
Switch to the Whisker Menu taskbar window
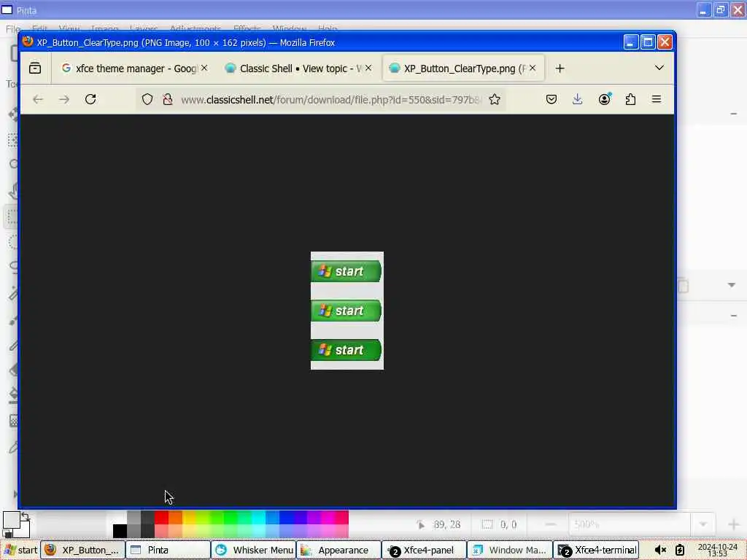pyautogui.click(x=253, y=550)
